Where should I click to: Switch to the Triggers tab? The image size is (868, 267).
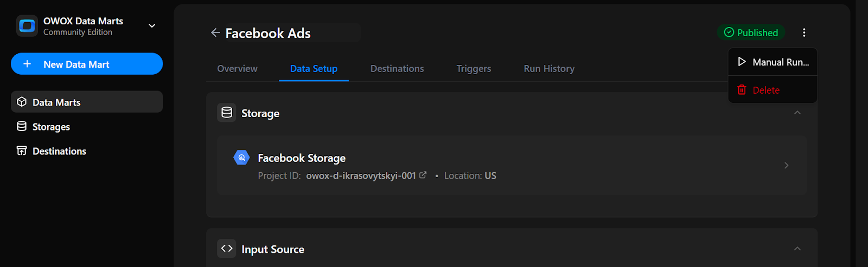click(x=474, y=69)
